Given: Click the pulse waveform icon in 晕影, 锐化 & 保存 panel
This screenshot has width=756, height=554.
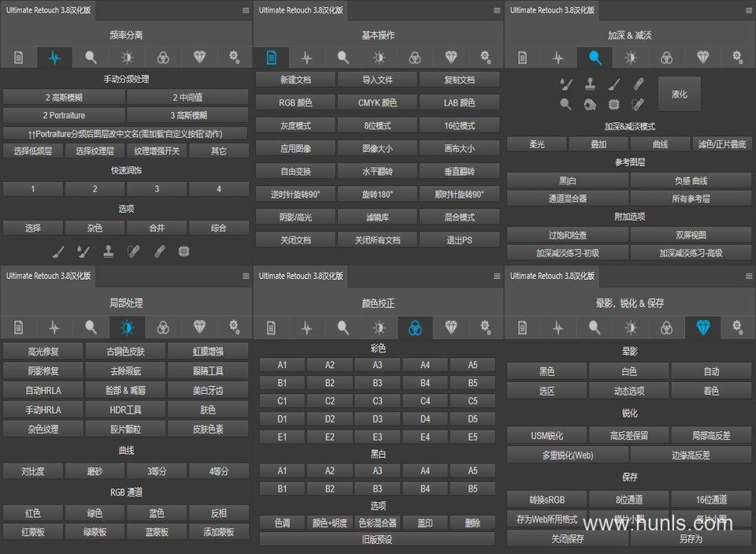Looking at the screenshot, I should coord(558,328).
